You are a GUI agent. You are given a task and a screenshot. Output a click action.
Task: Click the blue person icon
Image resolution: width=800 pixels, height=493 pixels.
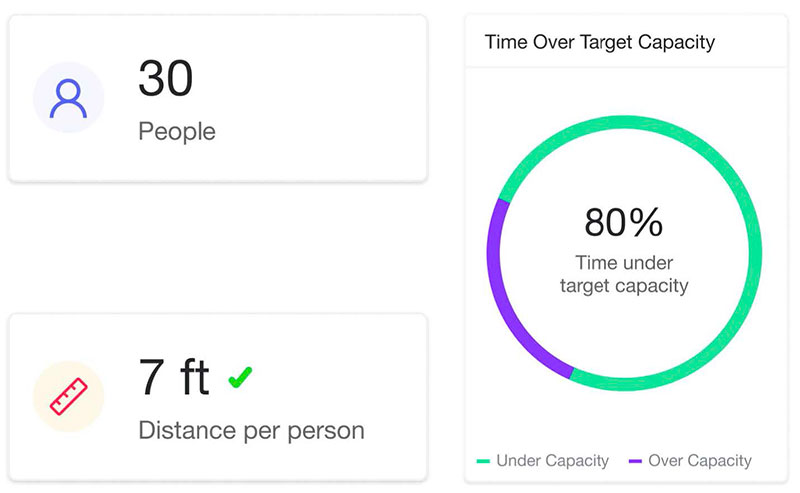68,98
